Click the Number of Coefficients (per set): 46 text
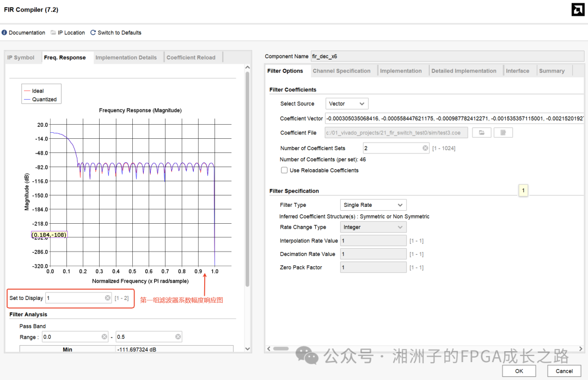 pyautogui.click(x=323, y=160)
